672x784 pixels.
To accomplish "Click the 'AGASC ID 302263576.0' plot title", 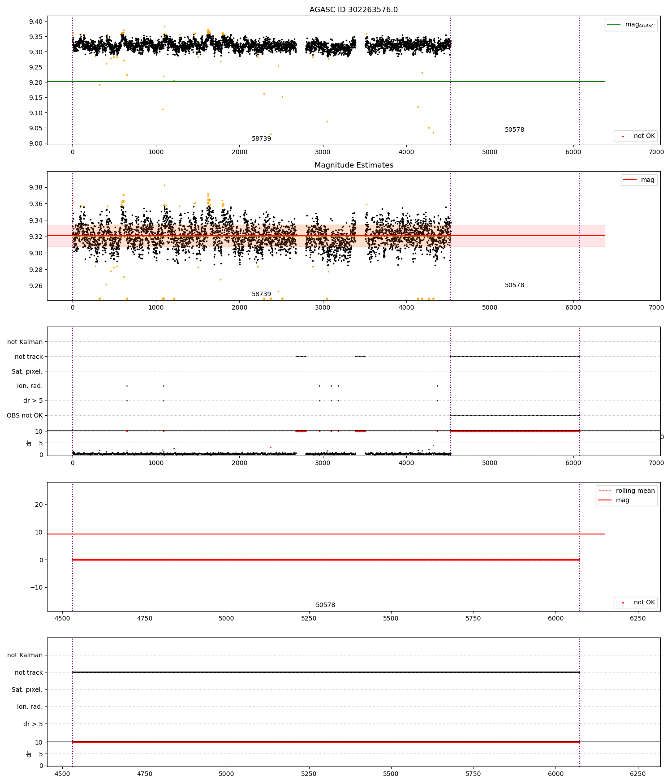I will click(x=353, y=9).
